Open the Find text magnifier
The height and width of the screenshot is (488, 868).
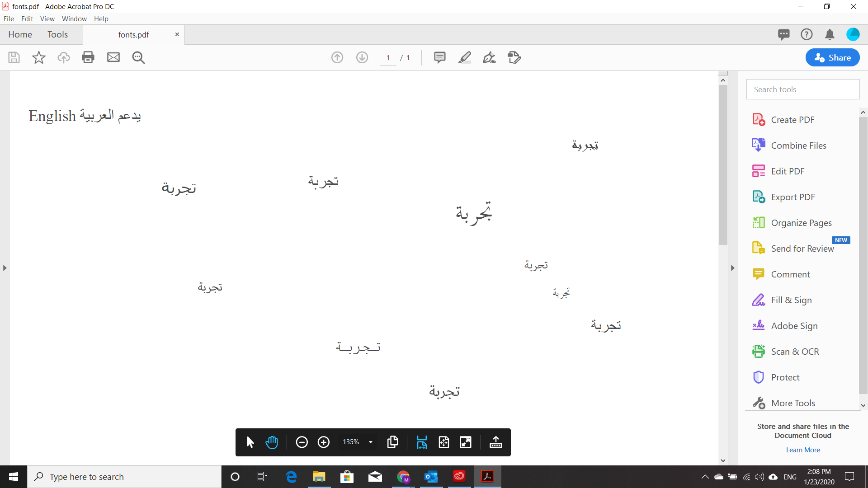click(138, 57)
